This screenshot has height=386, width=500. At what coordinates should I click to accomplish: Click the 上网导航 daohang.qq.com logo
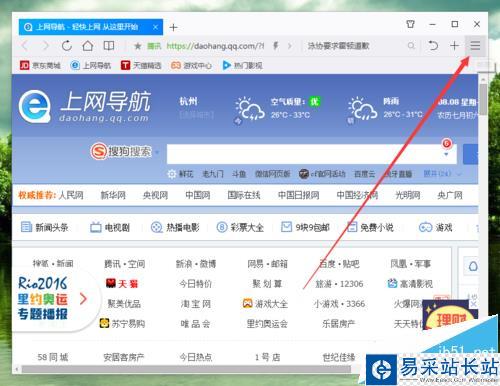pyautogui.click(x=84, y=106)
